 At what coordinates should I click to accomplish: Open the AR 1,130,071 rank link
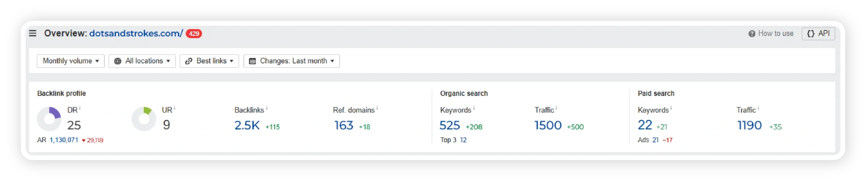coord(64,140)
